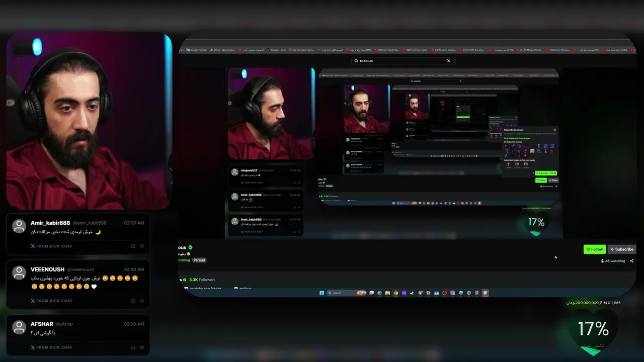Click the taskbar Search box
The image size is (644, 362).
point(347,293)
